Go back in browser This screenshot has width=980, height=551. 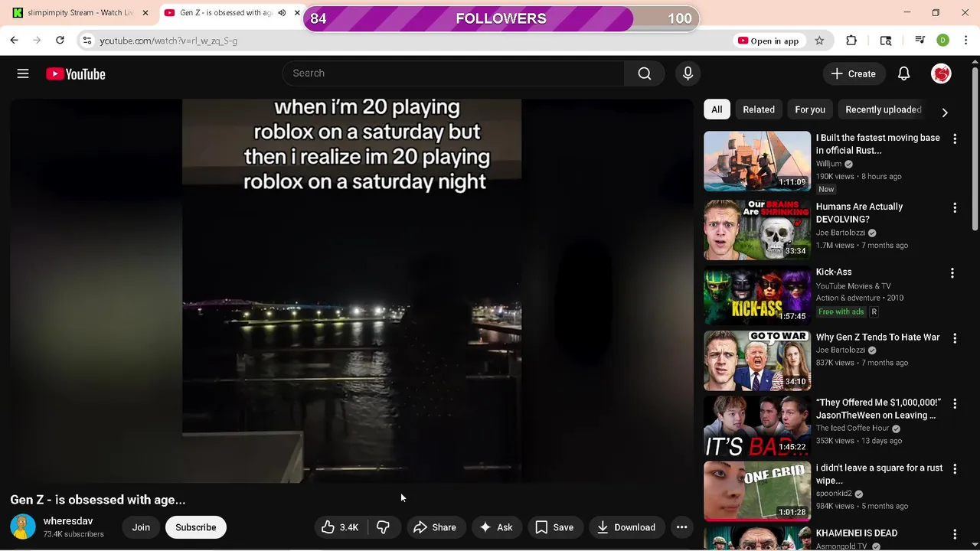tap(14, 41)
